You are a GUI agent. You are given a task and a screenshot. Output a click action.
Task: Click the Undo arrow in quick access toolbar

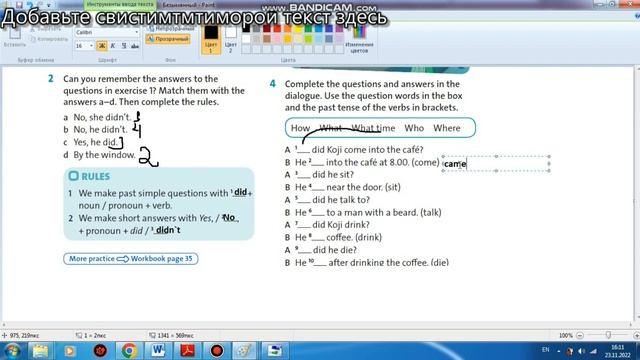(x=30, y=5)
